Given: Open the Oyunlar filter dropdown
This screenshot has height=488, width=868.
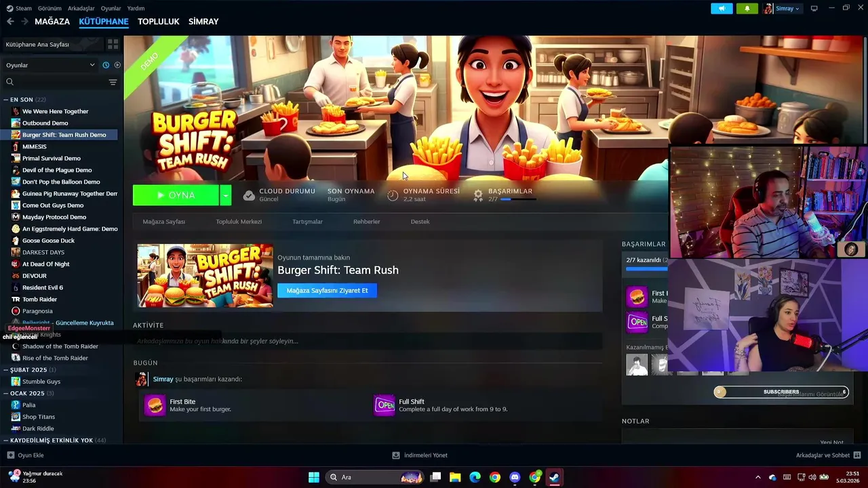Looking at the screenshot, I should (x=51, y=65).
